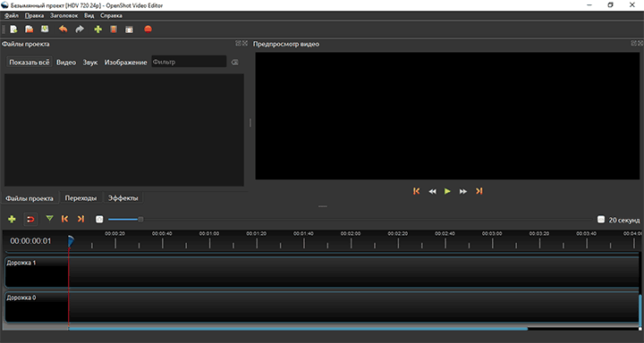The width and height of the screenshot is (644, 343).
Task: Add a track using the timeline plus icon
Action: (x=12, y=219)
